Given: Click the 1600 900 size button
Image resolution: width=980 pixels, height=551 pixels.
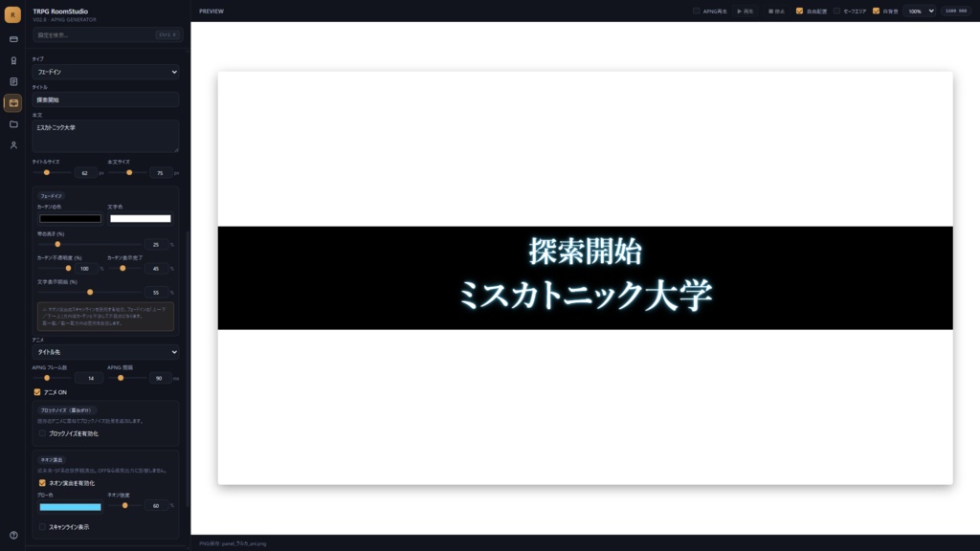Looking at the screenshot, I should (x=956, y=11).
